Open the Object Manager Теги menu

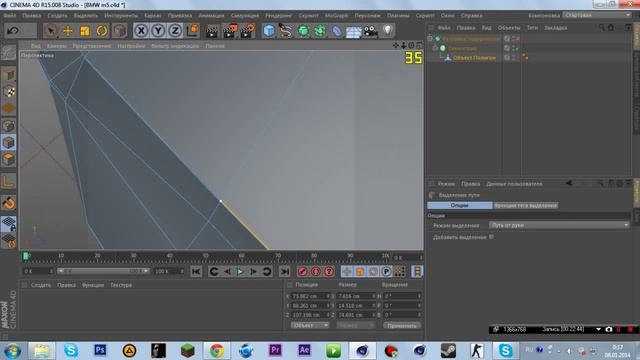coord(532,28)
